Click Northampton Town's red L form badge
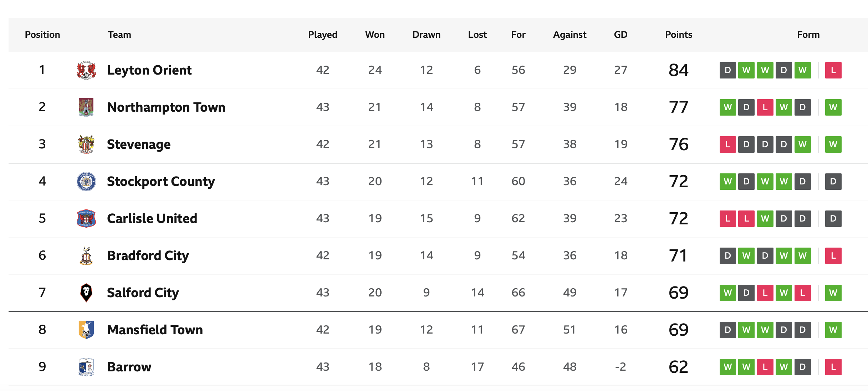The height and width of the screenshot is (391, 868). 765,107
